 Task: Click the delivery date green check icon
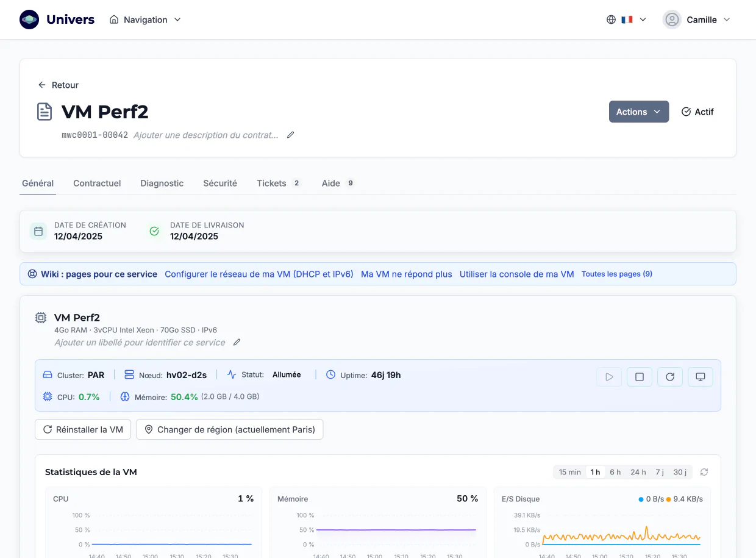point(154,231)
